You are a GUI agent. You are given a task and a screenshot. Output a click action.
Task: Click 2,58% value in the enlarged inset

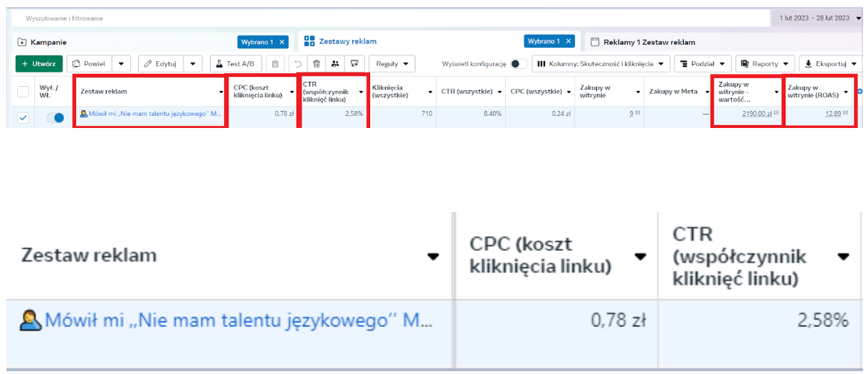click(x=823, y=321)
